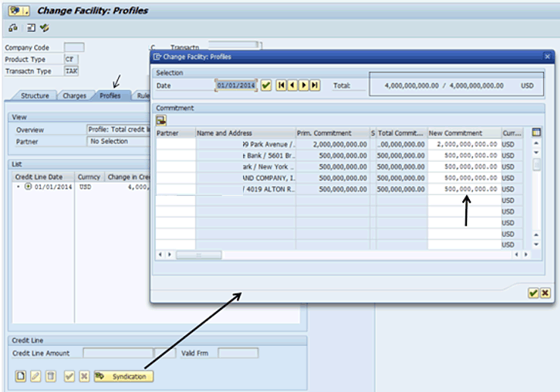
Task: Open the Overview profile dropdown
Action: (x=117, y=129)
